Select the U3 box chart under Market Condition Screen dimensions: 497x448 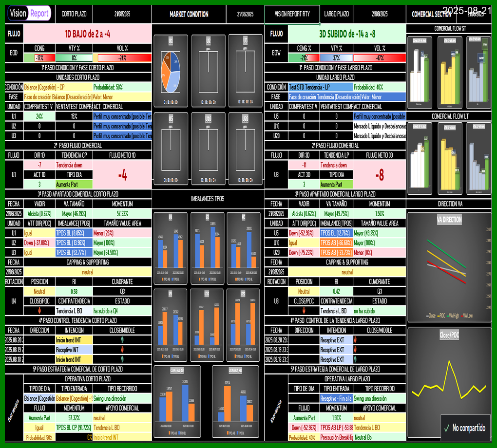pyautogui.click(x=245, y=71)
